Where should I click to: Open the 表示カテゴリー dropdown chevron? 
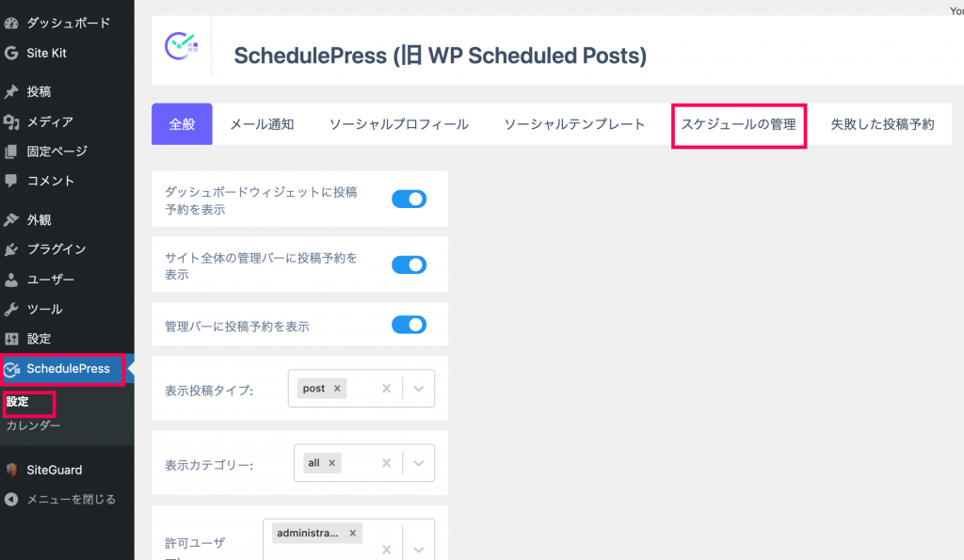tap(419, 463)
